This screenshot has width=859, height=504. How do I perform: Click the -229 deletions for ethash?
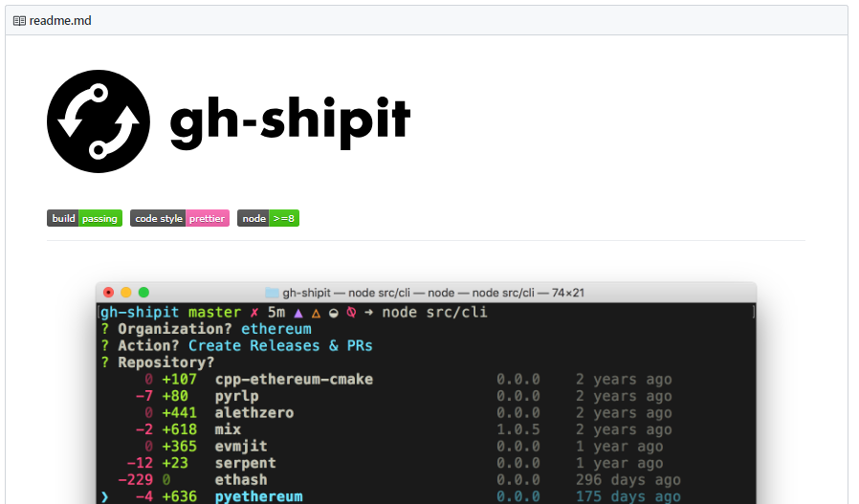coord(135,480)
